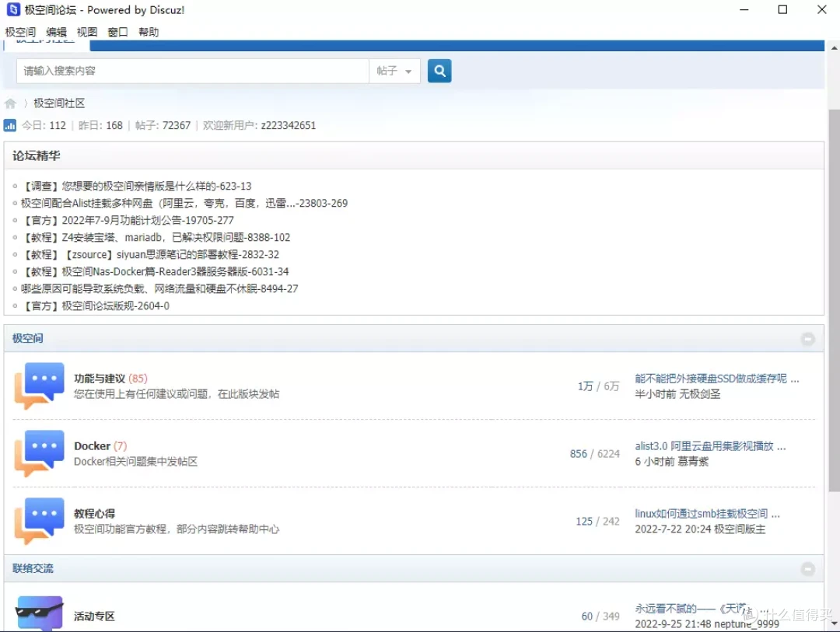This screenshot has height=632, width=840.
Task: Open user 极空间版主 profile
Action: point(740,529)
